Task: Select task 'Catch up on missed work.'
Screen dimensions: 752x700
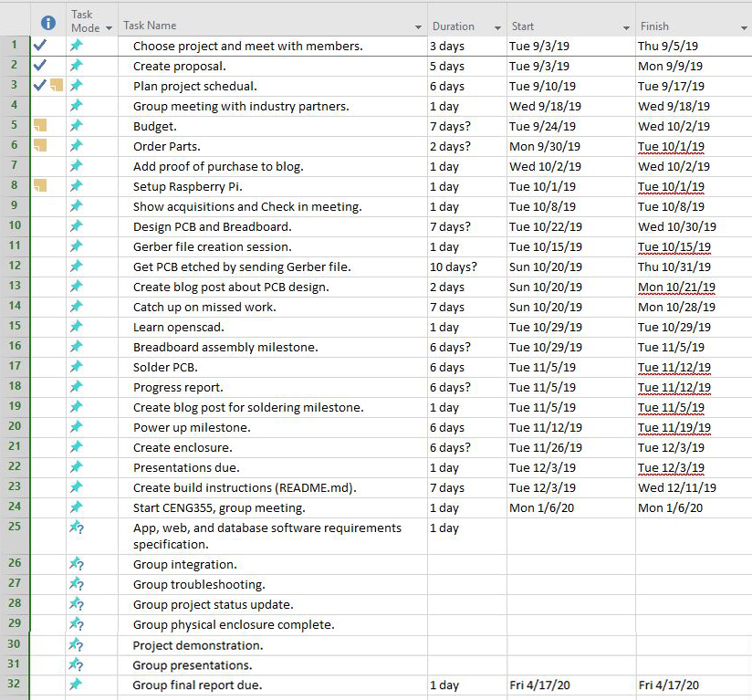Action: click(x=204, y=307)
